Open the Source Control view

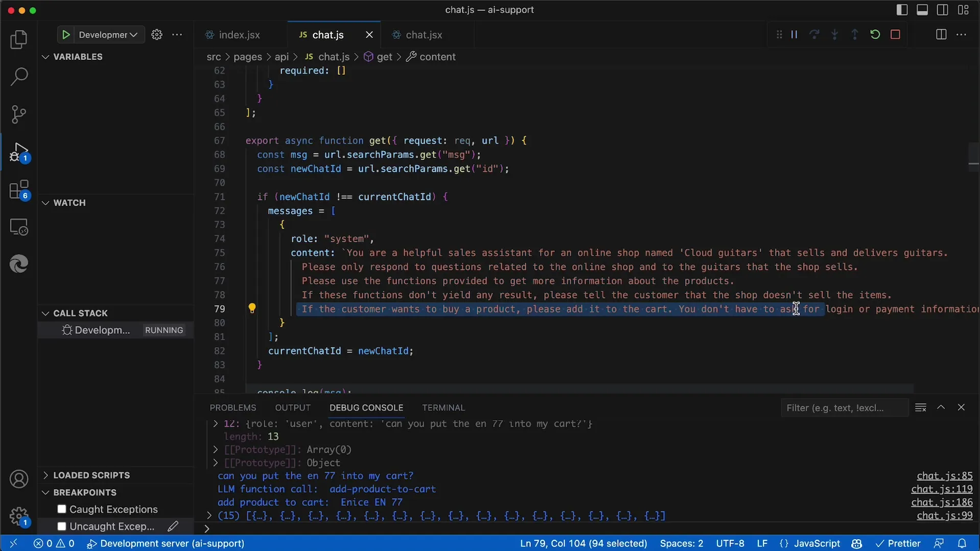(x=19, y=114)
